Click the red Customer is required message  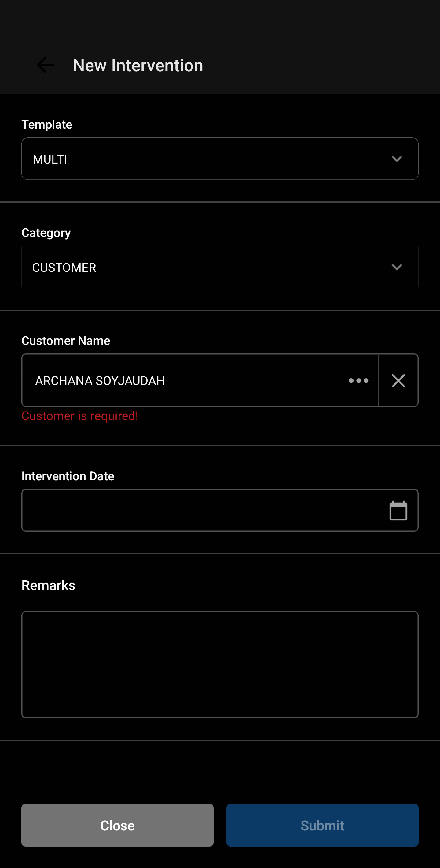(80, 416)
